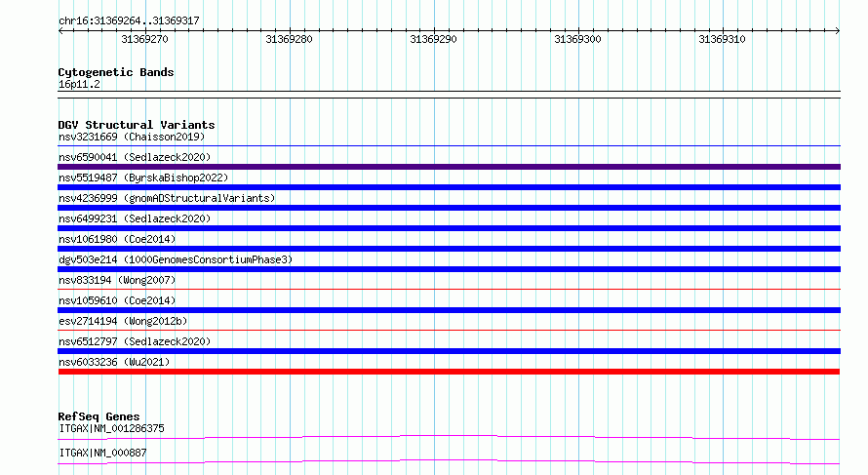Click the left arrow end of the ruler
868x475 pixels.
[x=60, y=31]
